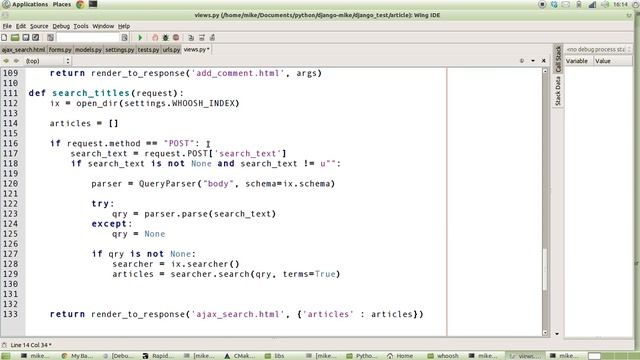Open the Debug menu
Screen dimensions: 640x360
[61, 26]
